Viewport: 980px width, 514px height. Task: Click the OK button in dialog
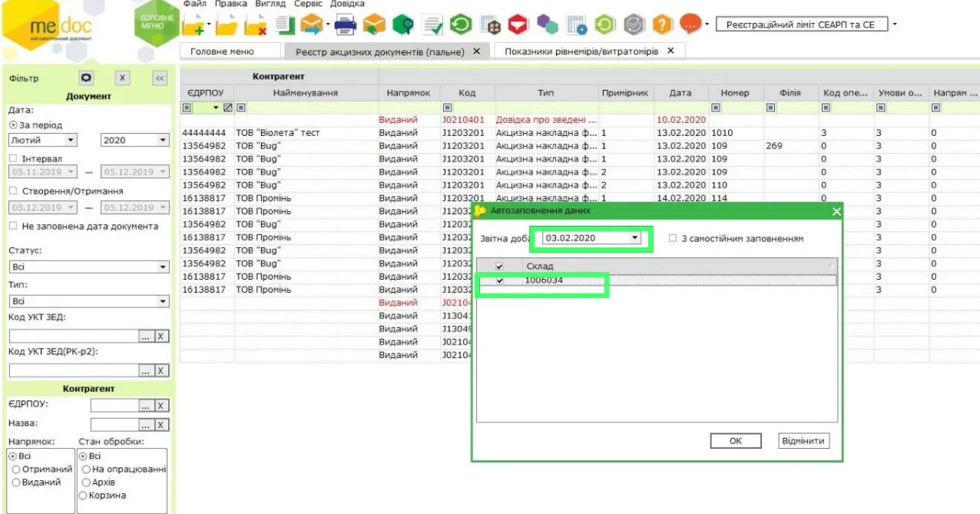[x=735, y=441]
